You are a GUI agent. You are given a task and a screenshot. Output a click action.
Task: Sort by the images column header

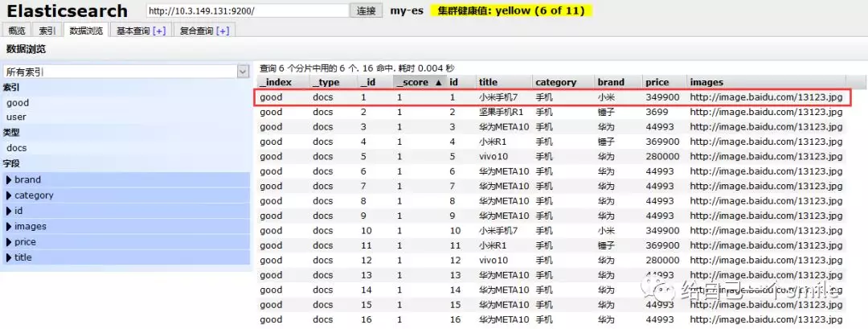coord(767,82)
